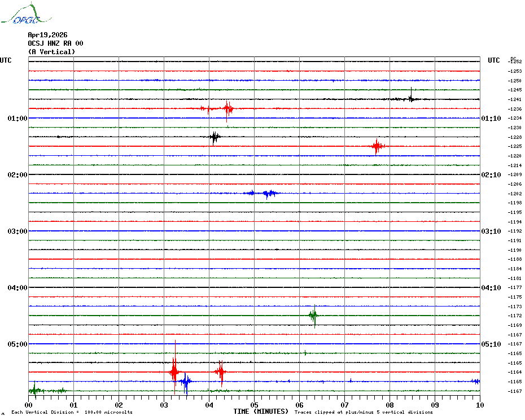The height and width of the screenshot is (420, 525).
Task: Click the 05:10 time label on right axis
Action: [491, 344]
